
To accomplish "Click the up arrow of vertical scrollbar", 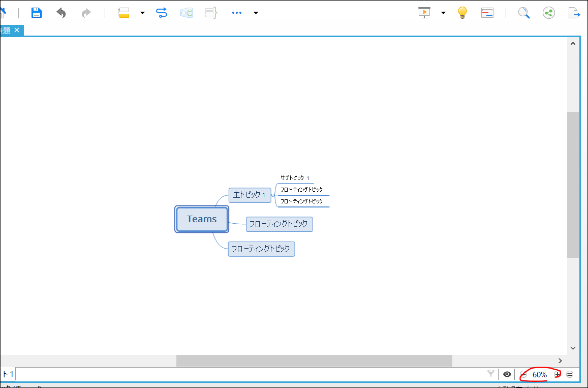I will coord(573,44).
